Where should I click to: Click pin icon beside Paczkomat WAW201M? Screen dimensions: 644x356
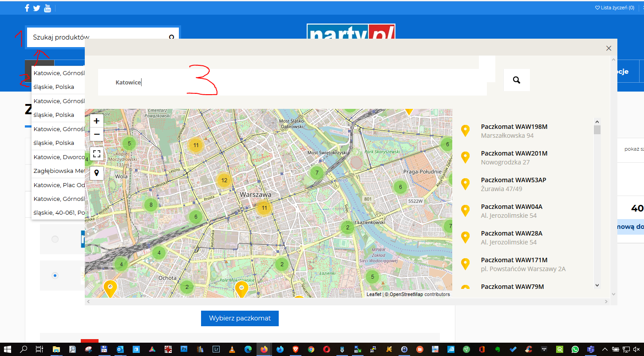pyautogui.click(x=465, y=158)
